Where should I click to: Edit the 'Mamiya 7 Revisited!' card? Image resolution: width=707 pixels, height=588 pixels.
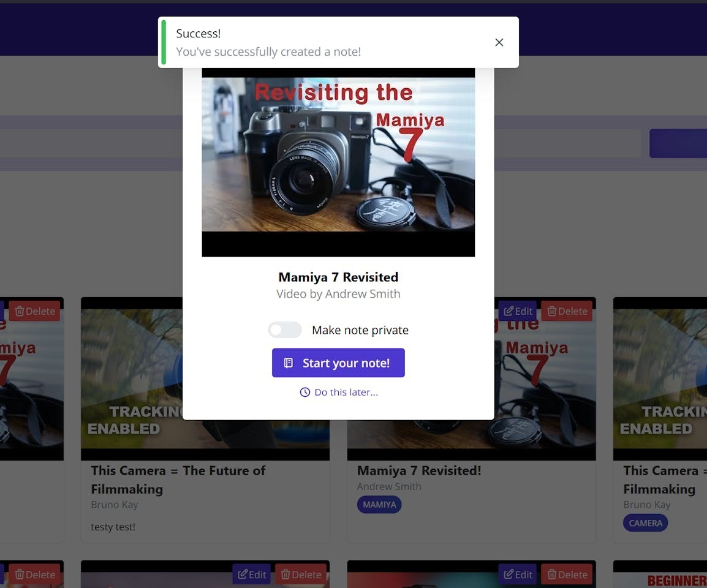(x=517, y=311)
